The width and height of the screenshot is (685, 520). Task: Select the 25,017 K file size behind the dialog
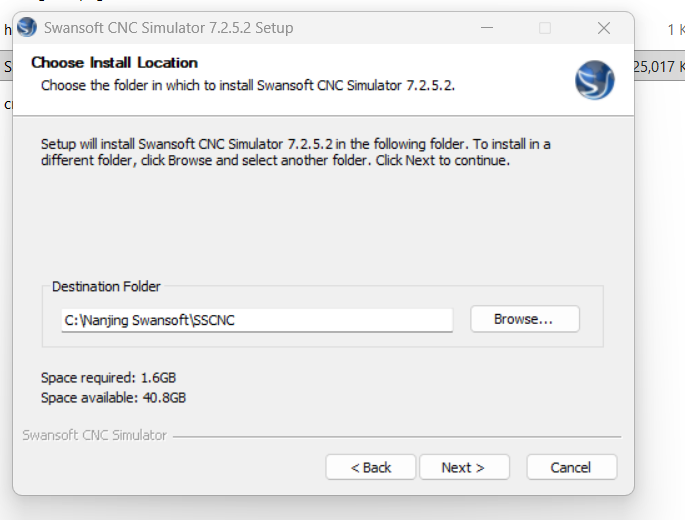click(x=659, y=67)
